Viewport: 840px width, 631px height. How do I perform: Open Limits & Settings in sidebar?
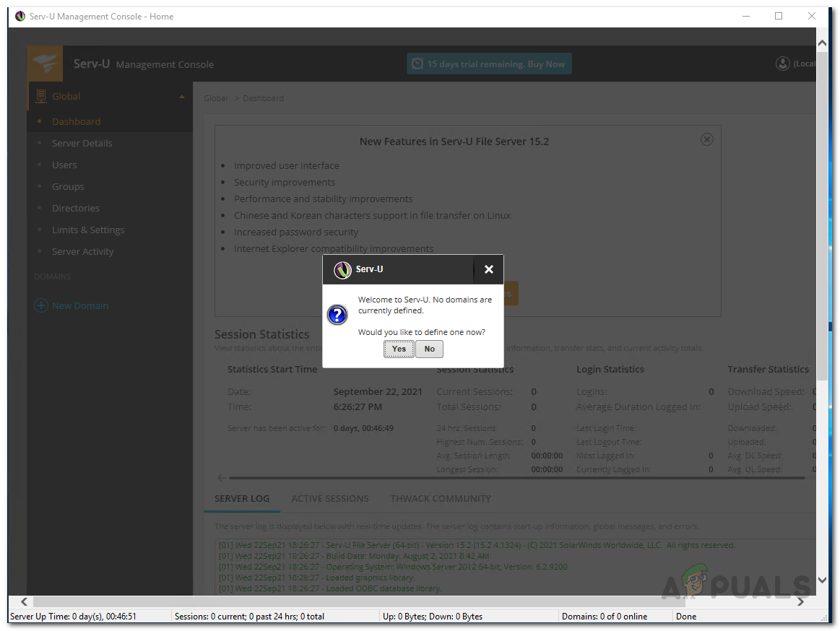click(88, 230)
